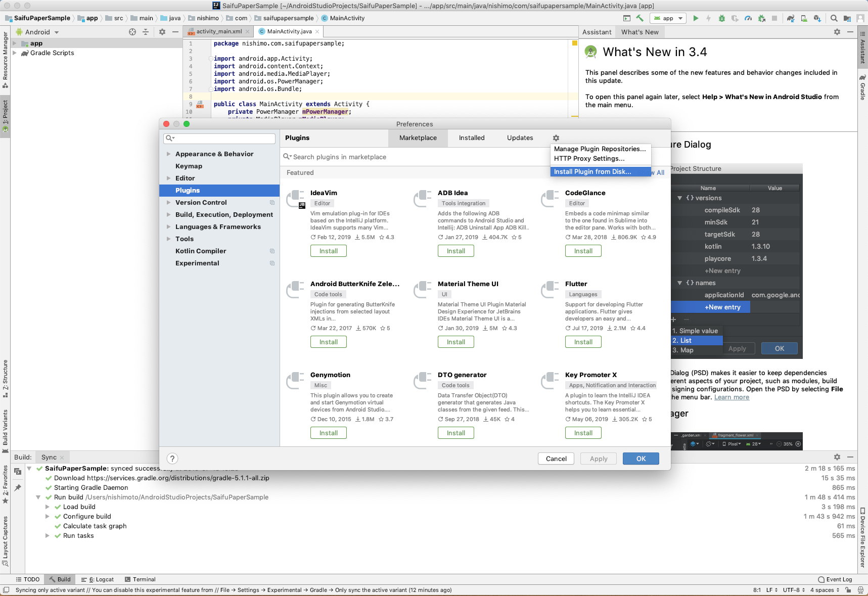Click collapse all icon in Project panel
Viewport: 868px width, 596px height.
(146, 32)
